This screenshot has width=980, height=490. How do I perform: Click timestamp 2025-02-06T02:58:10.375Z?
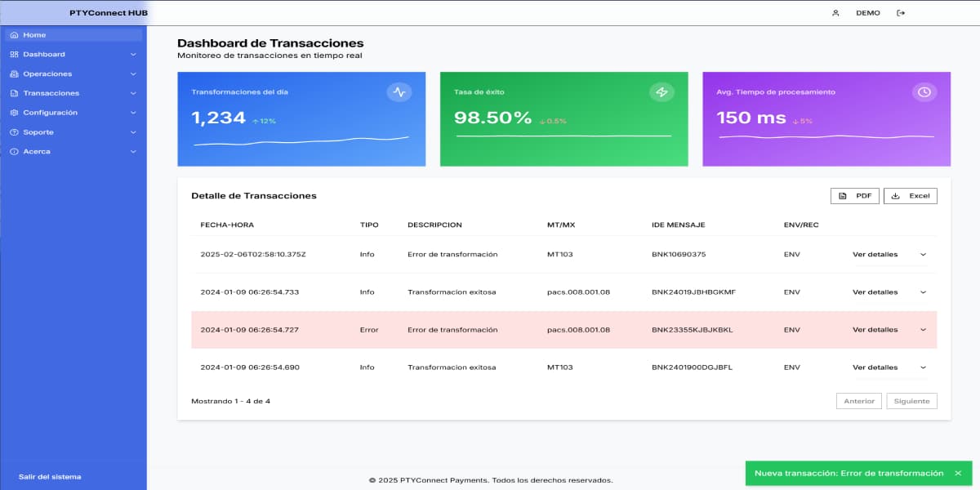[253, 255]
